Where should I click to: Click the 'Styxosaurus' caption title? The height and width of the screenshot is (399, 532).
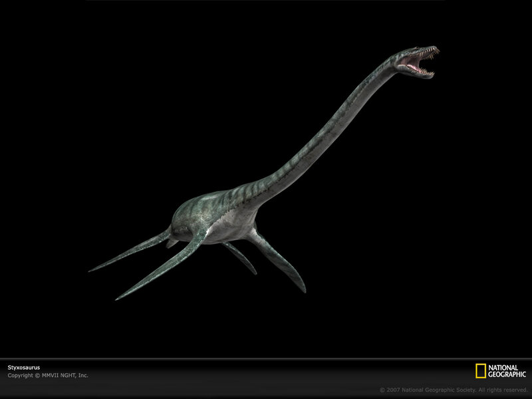[24, 368]
